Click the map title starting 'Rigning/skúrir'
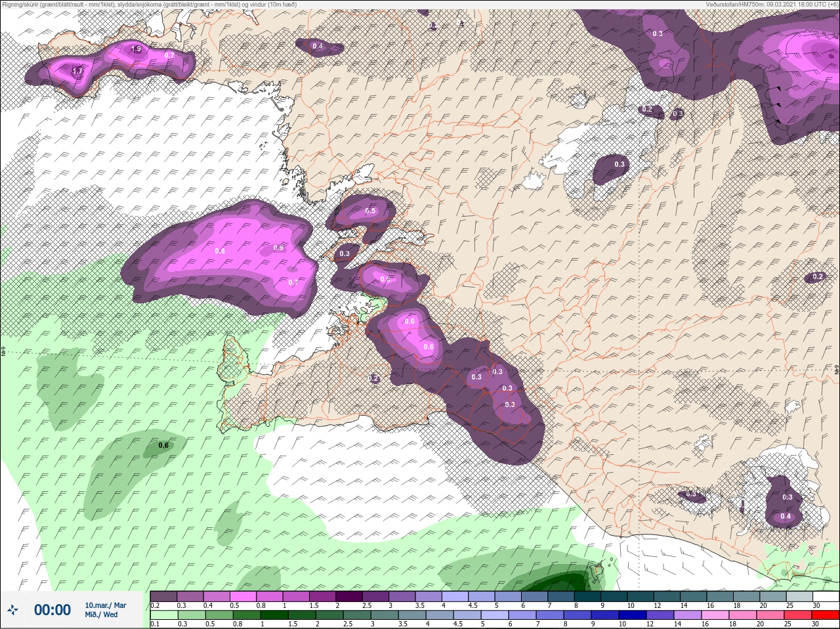The width and height of the screenshot is (840, 629). (148, 5)
